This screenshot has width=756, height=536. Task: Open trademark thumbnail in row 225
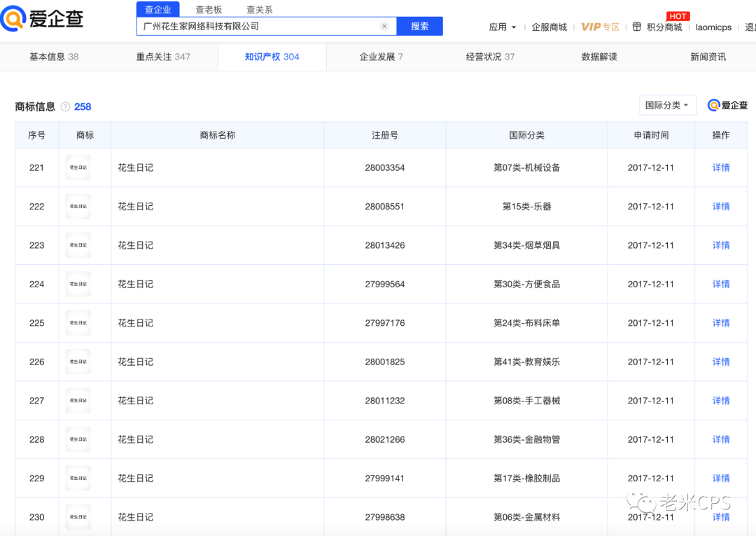78,323
